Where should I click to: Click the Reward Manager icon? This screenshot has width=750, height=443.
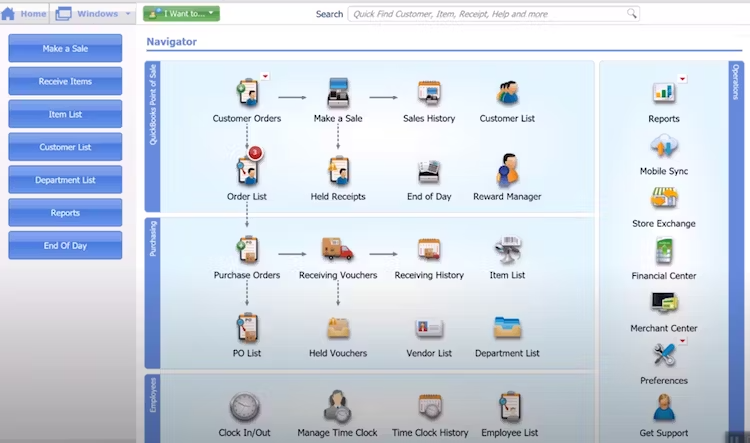coord(507,171)
